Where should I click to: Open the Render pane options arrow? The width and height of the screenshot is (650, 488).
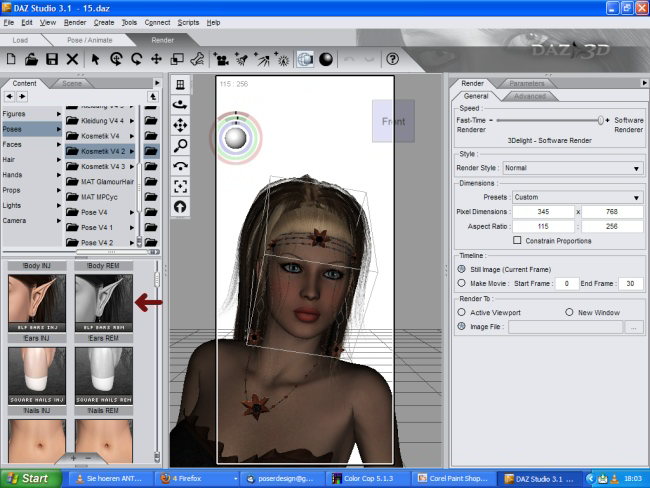(x=645, y=83)
